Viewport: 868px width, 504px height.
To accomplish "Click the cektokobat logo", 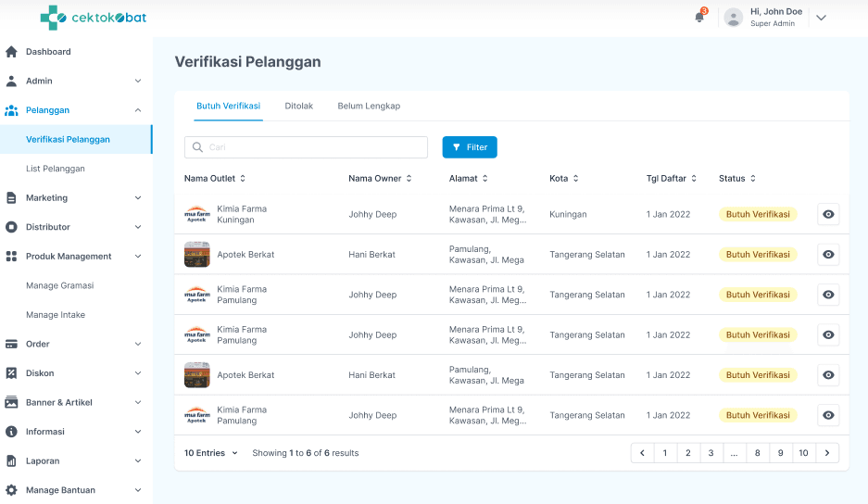I will click(94, 18).
